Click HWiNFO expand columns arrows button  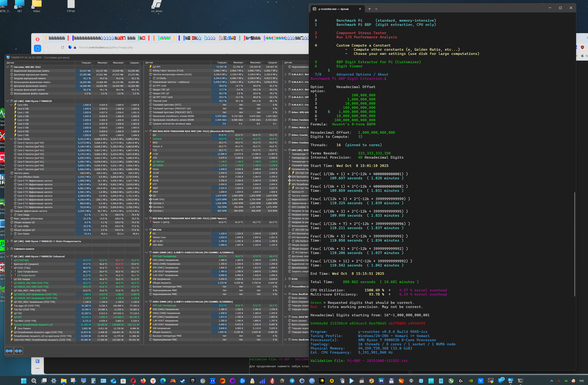[x=9, y=351]
